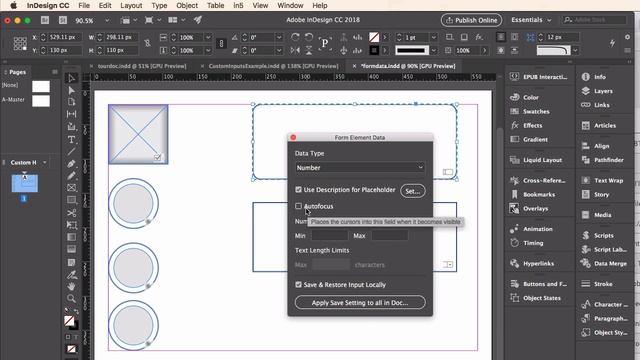Screen dimensions: 640x360
Task: Select the A-Master page thumbnail
Action: pyautogui.click(x=41, y=100)
